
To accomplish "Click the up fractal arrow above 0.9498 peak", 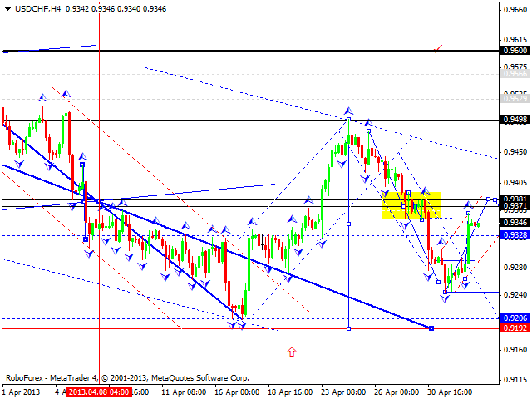I will point(349,111).
